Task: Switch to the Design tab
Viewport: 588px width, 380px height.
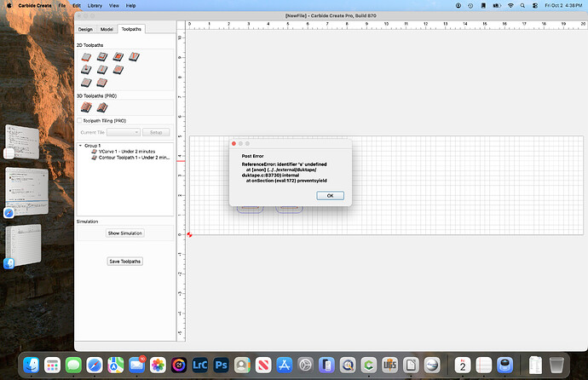Action: (x=85, y=29)
